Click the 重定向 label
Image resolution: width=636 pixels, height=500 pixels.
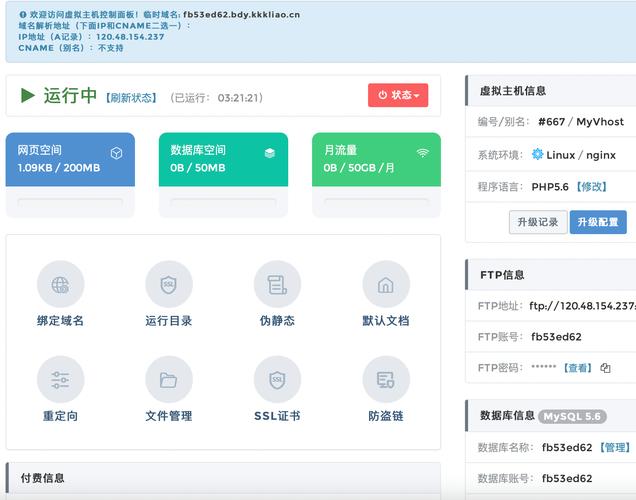[x=60, y=416]
